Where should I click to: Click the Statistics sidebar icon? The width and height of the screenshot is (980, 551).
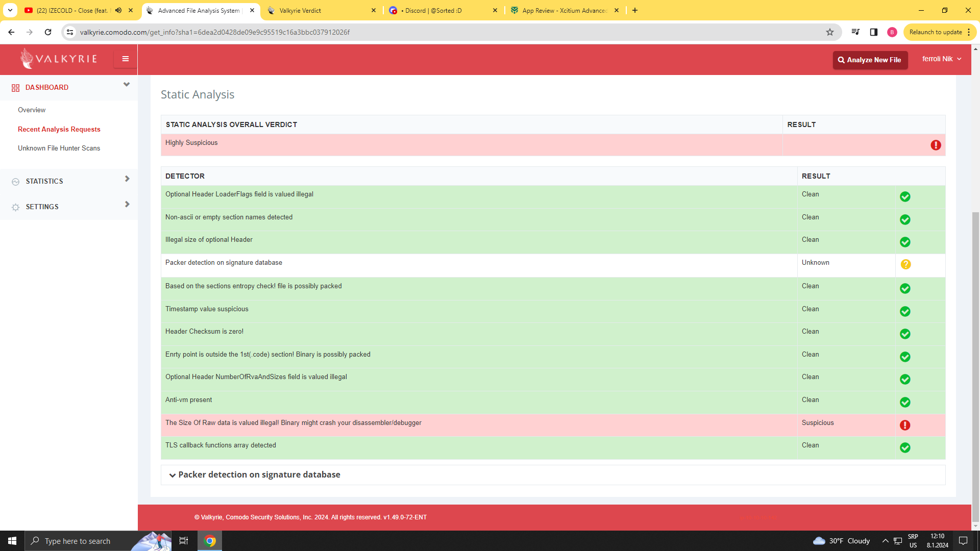(15, 182)
